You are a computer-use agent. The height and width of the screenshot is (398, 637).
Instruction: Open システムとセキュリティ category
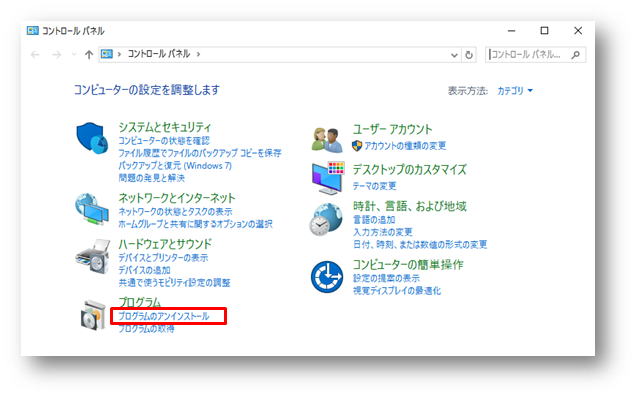tap(165, 128)
